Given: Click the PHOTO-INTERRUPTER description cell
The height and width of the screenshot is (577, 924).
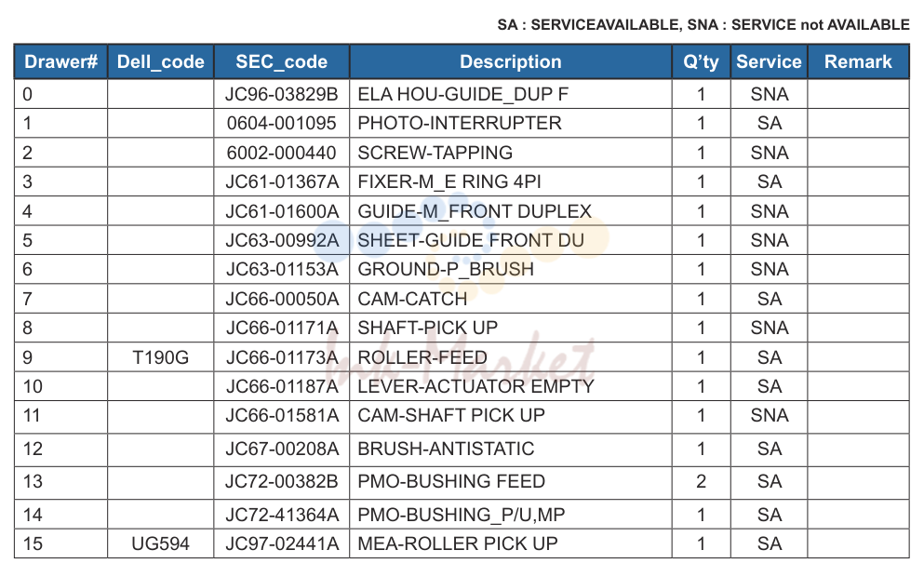Looking at the screenshot, I should [x=510, y=123].
